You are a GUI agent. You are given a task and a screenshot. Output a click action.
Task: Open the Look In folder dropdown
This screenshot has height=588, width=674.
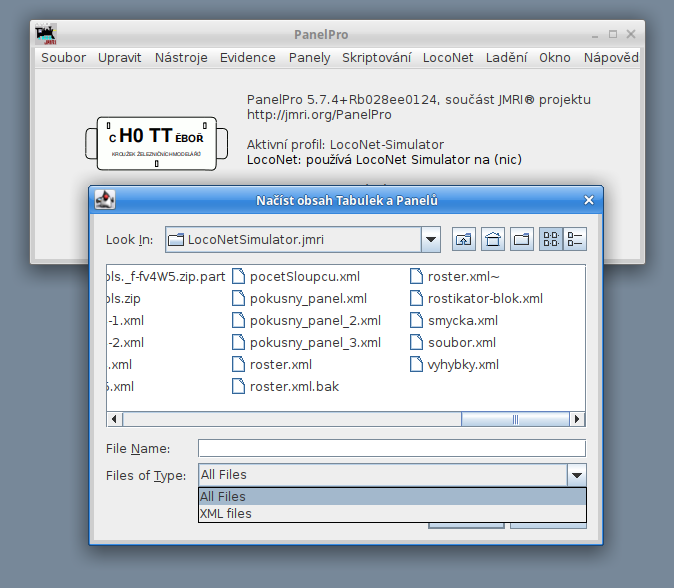(x=431, y=240)
